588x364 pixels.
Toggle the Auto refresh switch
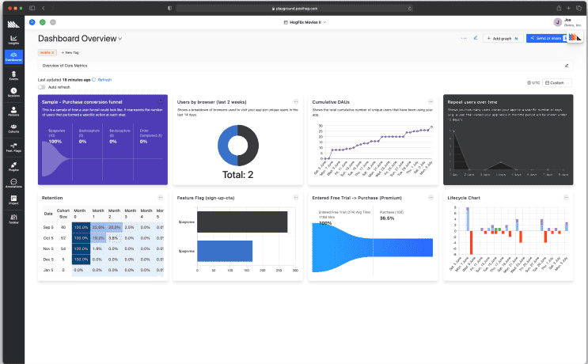click(x=42, y=87)
